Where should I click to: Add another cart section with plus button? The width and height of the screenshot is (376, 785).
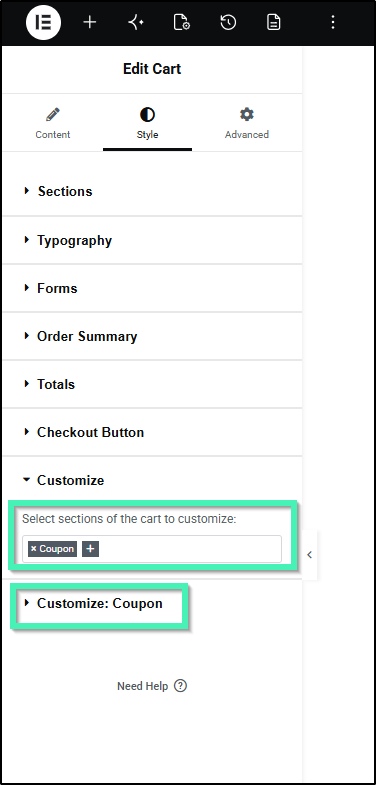[90, 549]
